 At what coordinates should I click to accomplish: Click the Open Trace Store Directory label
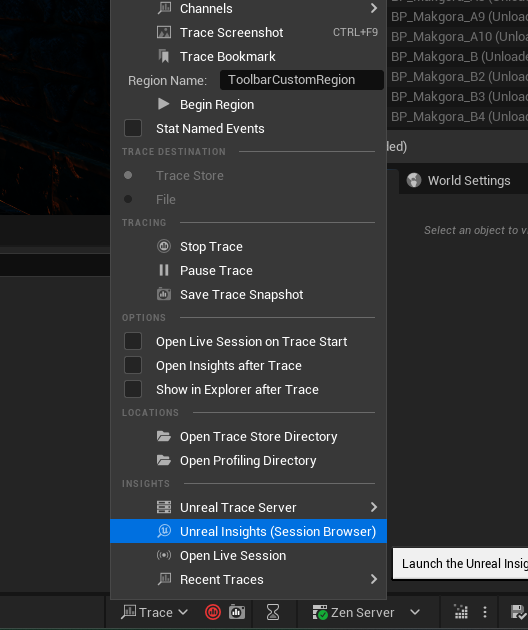tap(259, 437)
